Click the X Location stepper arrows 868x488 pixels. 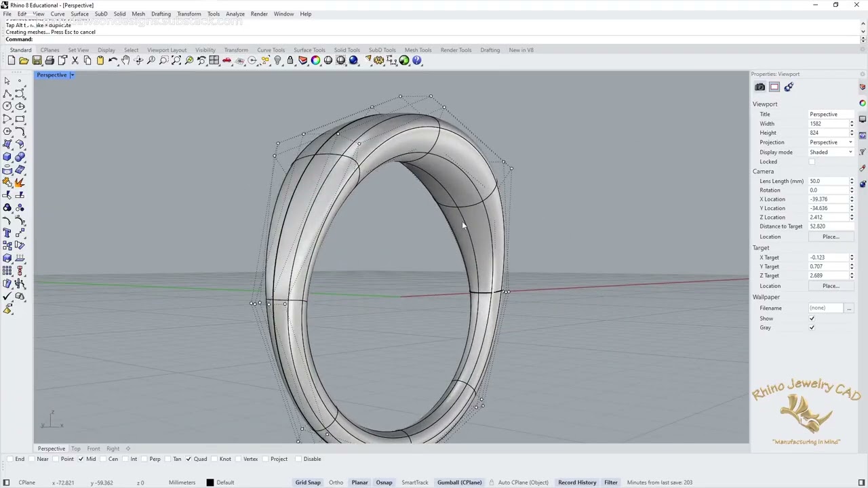pyautogui.click(x=852, y=199)
